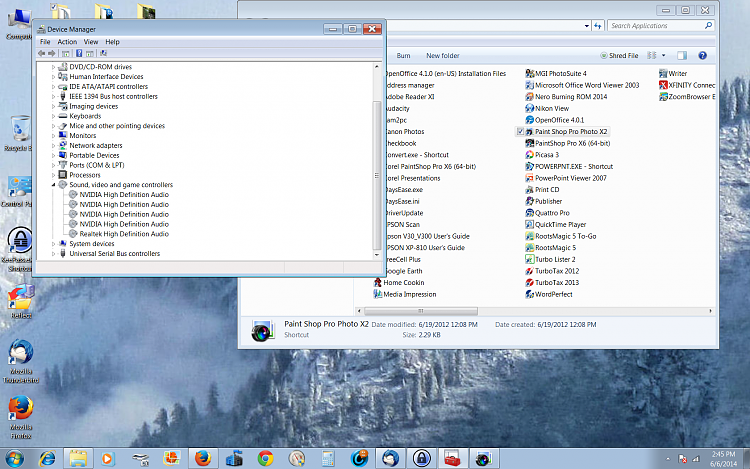
Task: Select the XFINITY Connect shortcut icon
Action: click(663, 85)
